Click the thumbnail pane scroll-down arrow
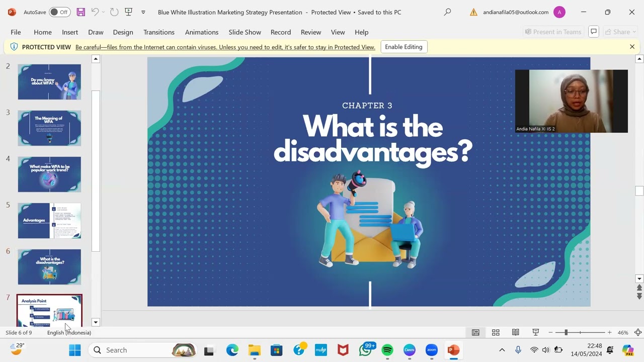 tap(96, 322)
